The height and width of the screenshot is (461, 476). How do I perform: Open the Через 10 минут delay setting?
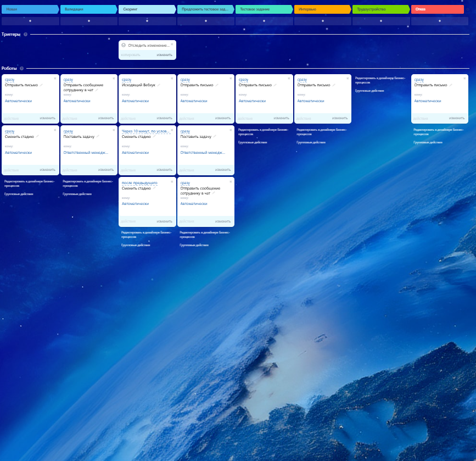145,131
